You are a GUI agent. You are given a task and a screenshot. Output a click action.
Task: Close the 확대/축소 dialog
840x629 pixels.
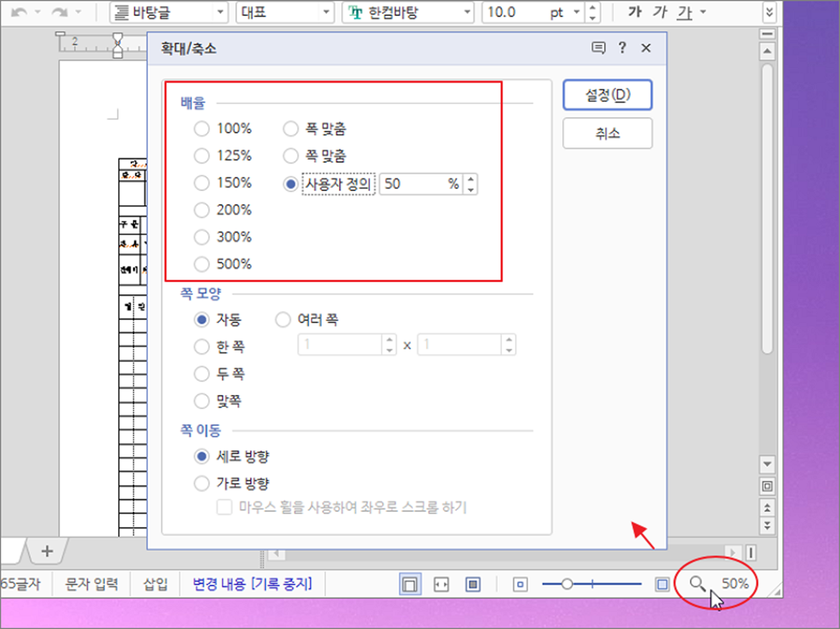coord(646,48)
